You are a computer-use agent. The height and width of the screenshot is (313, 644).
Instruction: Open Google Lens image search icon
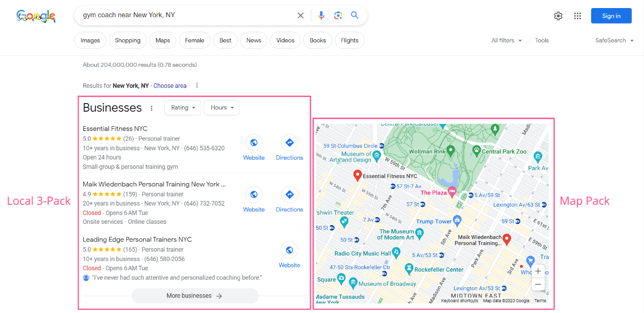tap(338, 16)
